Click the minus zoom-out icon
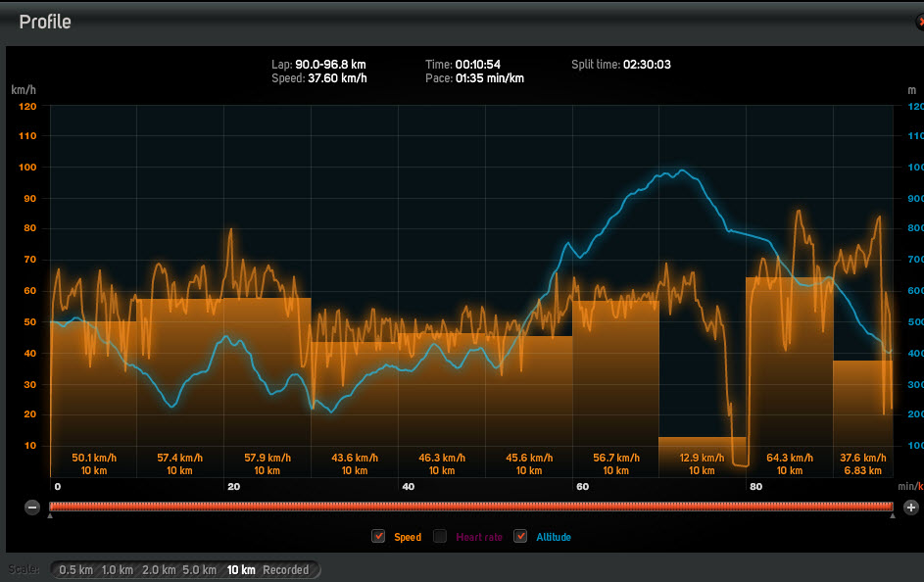This screenshot has width=924, height=582. [32, 508]
